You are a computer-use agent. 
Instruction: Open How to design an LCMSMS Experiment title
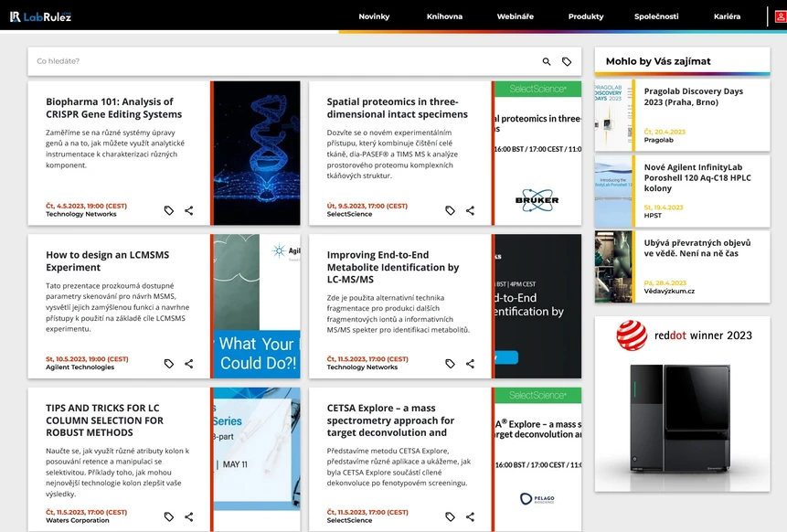tap(108, 261)
